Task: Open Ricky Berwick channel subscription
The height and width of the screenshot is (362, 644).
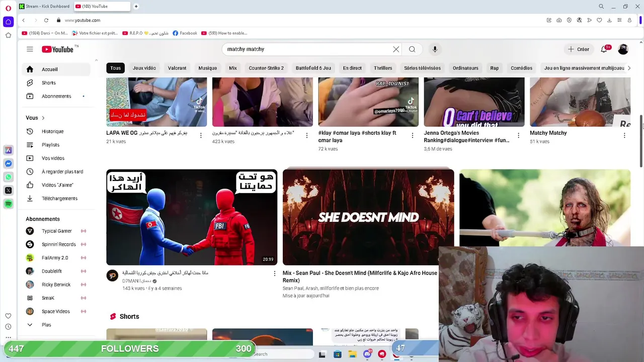Action: tap(56, 285)
